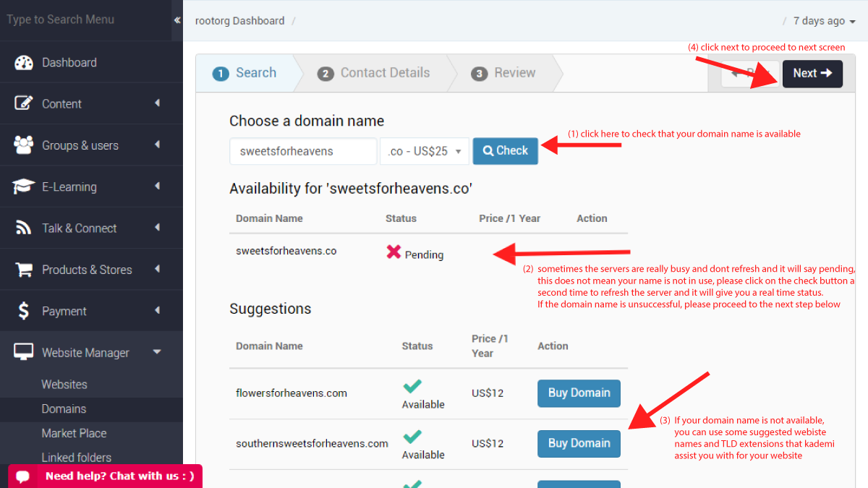Screen dimensions: 868x488
Task: Click the Website Manager monitor icon
Action: (24, 353)
